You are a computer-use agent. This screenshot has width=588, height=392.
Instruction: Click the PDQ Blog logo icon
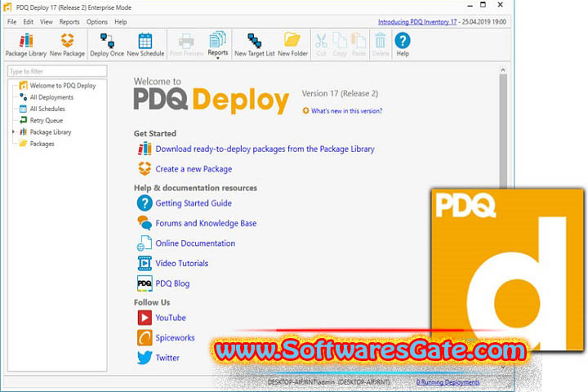point(145,283)
